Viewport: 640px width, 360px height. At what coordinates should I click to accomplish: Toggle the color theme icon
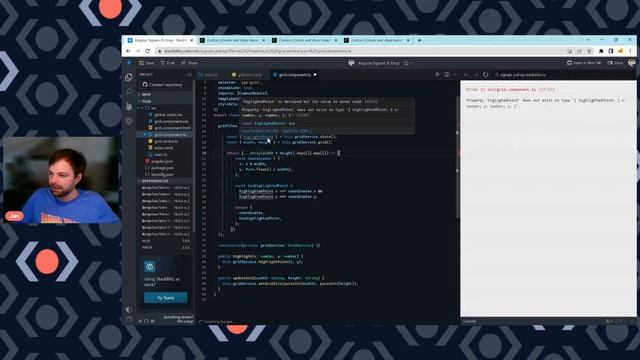tap(129, 309)
